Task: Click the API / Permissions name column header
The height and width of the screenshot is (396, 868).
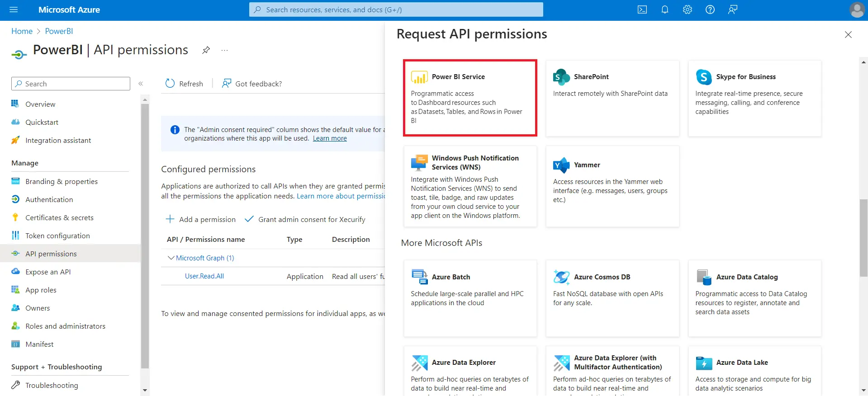Action: (206, 239)
